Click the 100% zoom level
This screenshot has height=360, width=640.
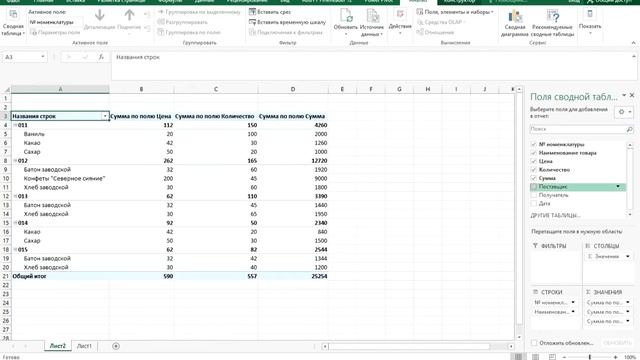tap(630, 357)
